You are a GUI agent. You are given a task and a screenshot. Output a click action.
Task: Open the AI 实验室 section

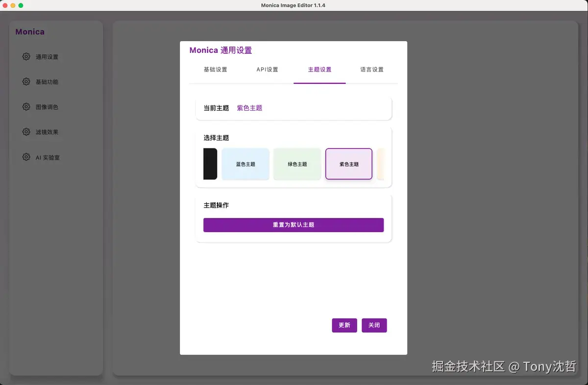point(49,157)
